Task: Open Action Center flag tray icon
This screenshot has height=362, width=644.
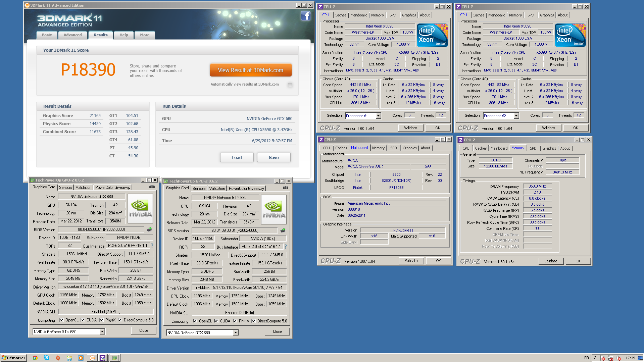Action: [x=602, y=358]
